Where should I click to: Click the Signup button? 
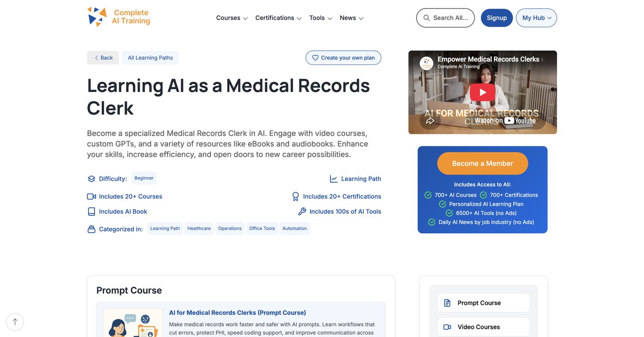click(x=497, y=18)
